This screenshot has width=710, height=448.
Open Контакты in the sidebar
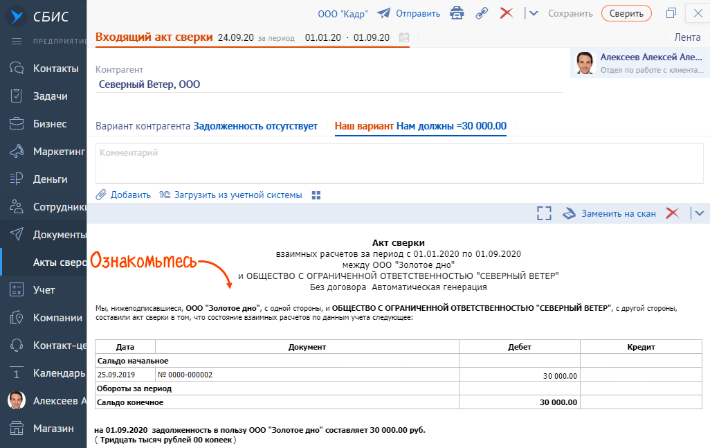click(x=43, y=68)
